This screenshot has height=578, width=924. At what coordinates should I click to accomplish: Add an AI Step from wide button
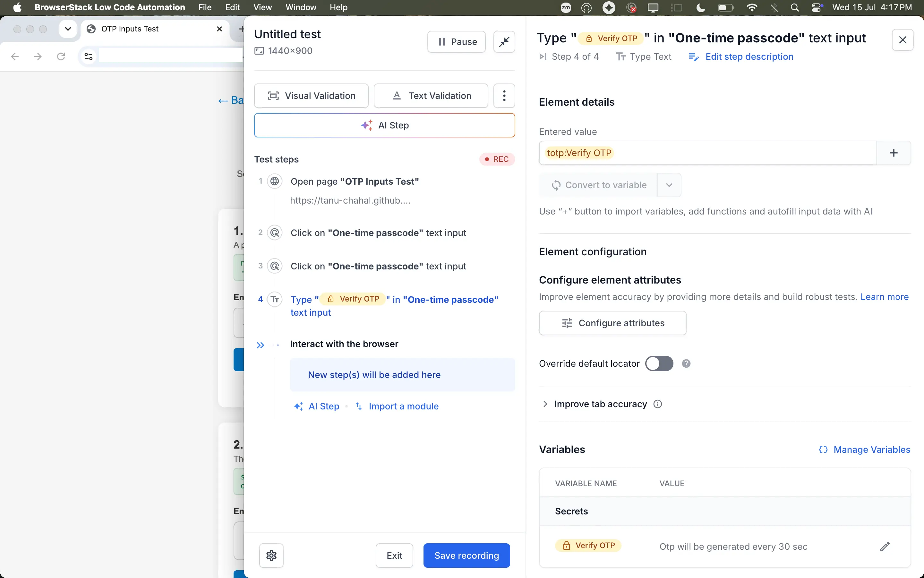click(384, 125)
